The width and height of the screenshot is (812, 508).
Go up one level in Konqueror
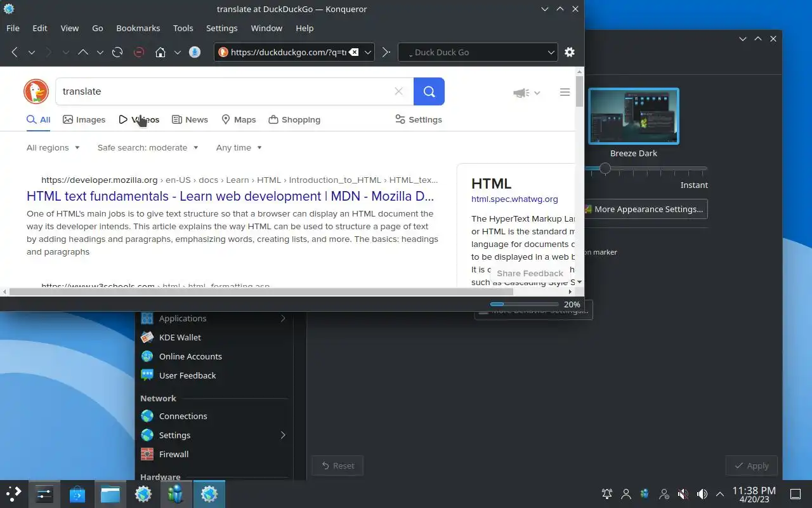pos(83,52)
